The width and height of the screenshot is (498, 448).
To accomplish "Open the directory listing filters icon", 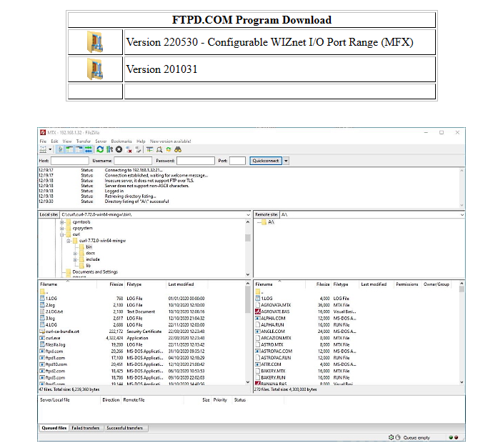I will pyautogui.click(x=150, y=149).
